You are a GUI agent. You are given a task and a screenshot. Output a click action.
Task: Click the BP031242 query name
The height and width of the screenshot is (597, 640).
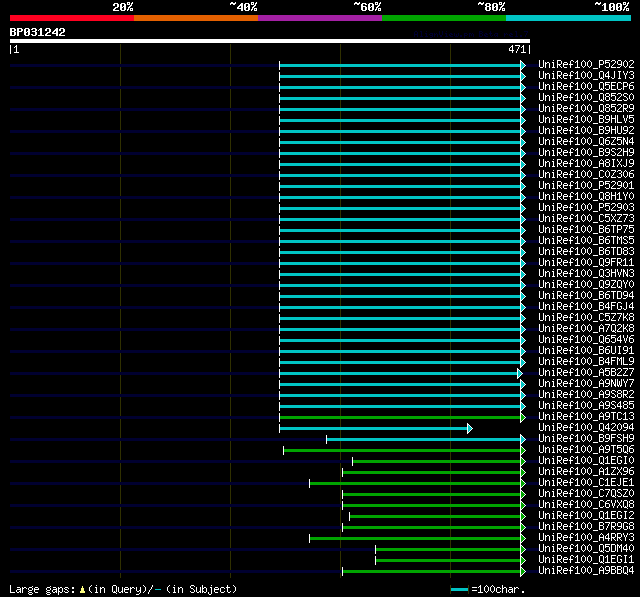(38, 32)
